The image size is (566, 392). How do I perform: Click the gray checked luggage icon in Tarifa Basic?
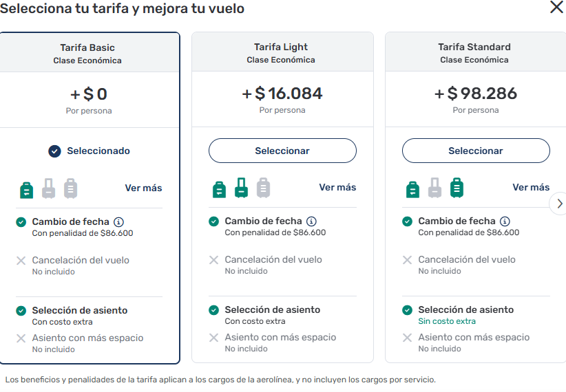click(70, 188)
